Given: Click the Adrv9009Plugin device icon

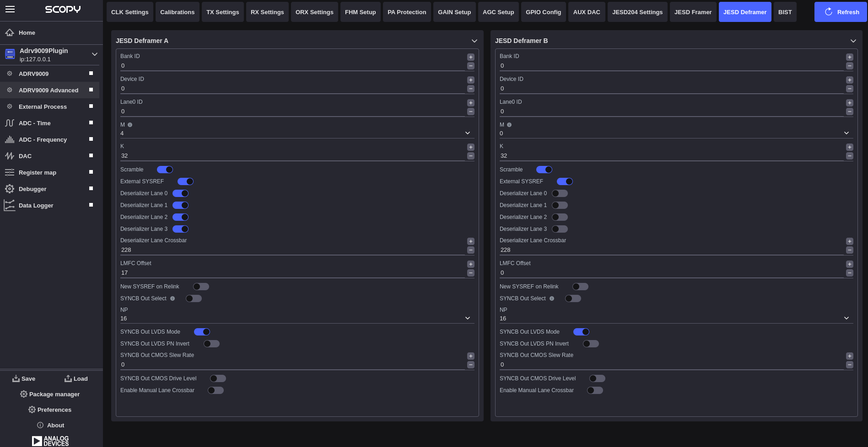Looking at the screenshot, I should (x=10, y=54).
